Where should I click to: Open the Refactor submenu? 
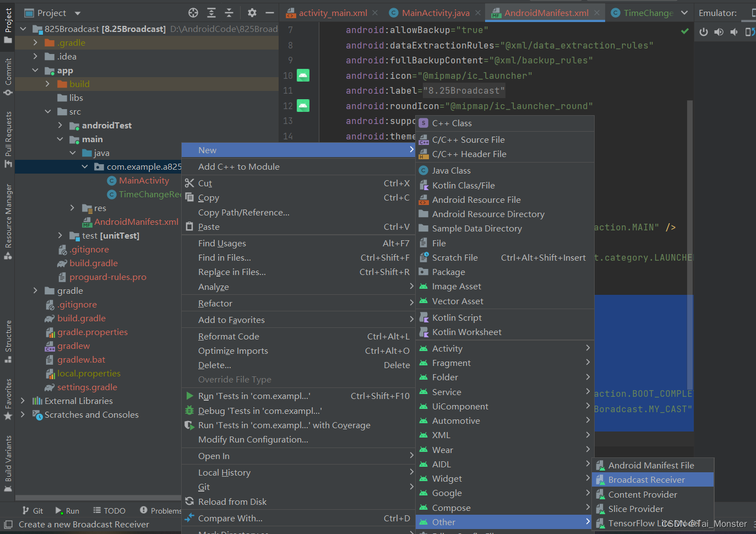(x=298, y=303)
